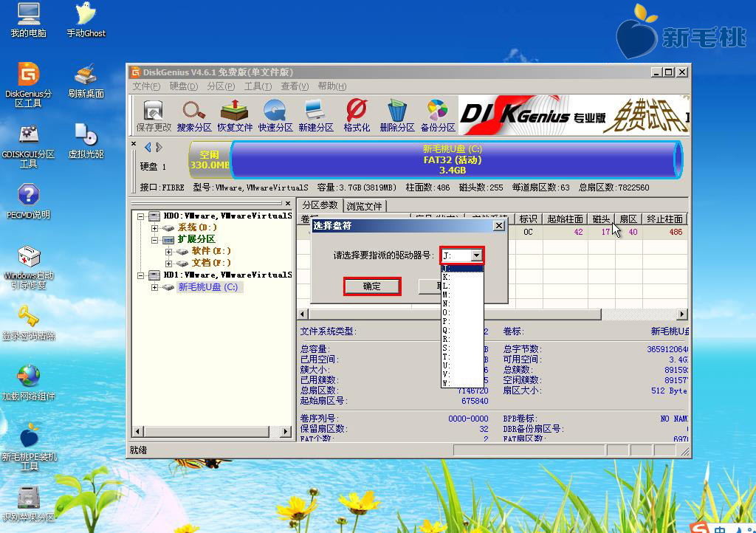Switch to the 分区参数 tab

pyautogui.click(x=320, y=204)
